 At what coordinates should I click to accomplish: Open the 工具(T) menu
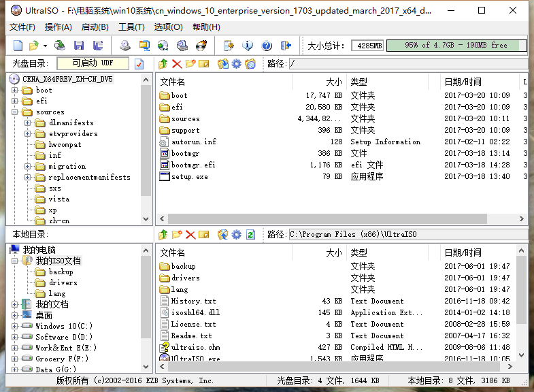coord(131,27)
